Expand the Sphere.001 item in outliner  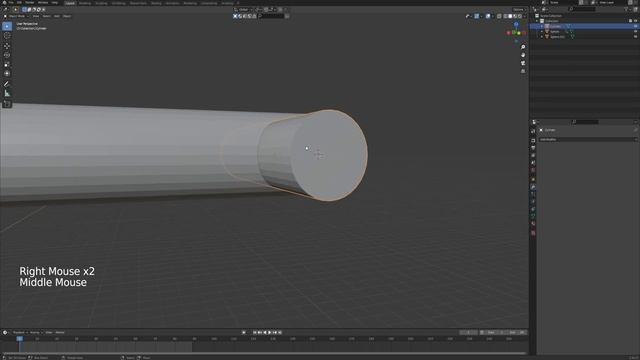click(x=542, y=37)
